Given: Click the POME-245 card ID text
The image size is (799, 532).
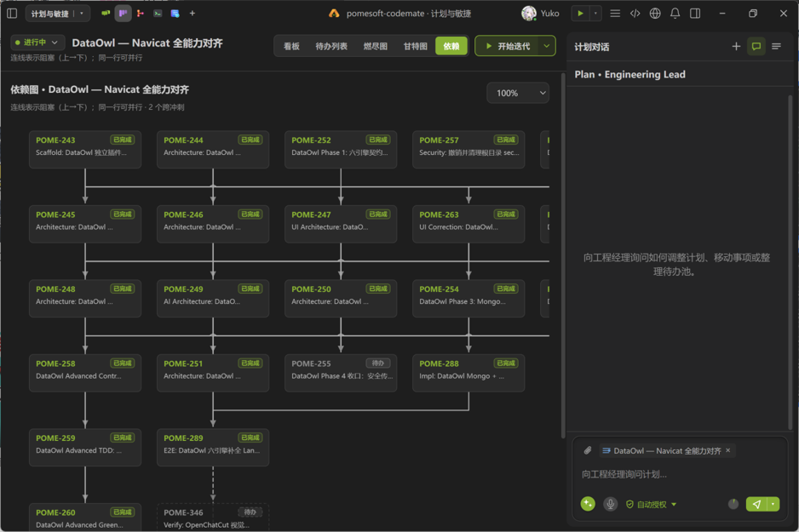Looking at the screenshot, I should pyautogui.click(x=55, y=215).
